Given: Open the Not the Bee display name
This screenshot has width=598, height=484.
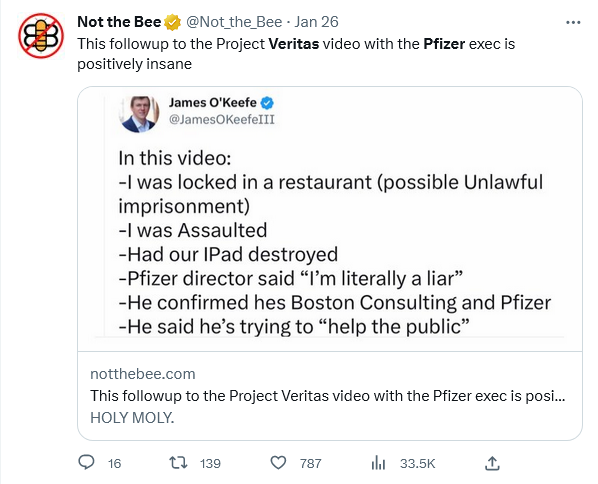Looking at the screenshot, I should click(119, 22).
